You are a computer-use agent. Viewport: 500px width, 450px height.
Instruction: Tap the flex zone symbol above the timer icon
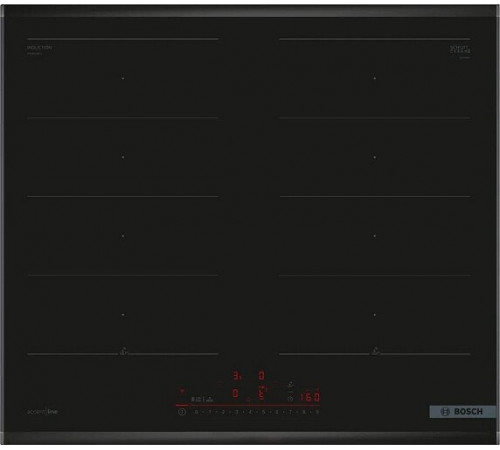coord(290,384)
